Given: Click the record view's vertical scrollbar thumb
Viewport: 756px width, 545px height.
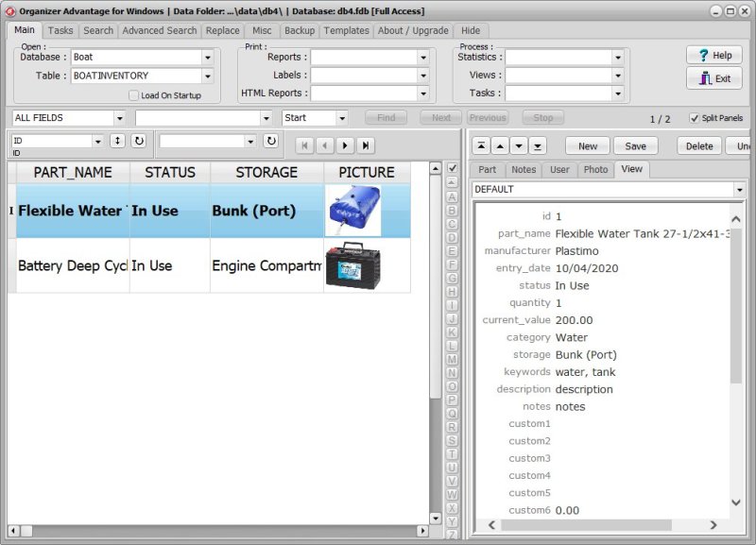Looking at the screenshot, I should pos(736,304).
